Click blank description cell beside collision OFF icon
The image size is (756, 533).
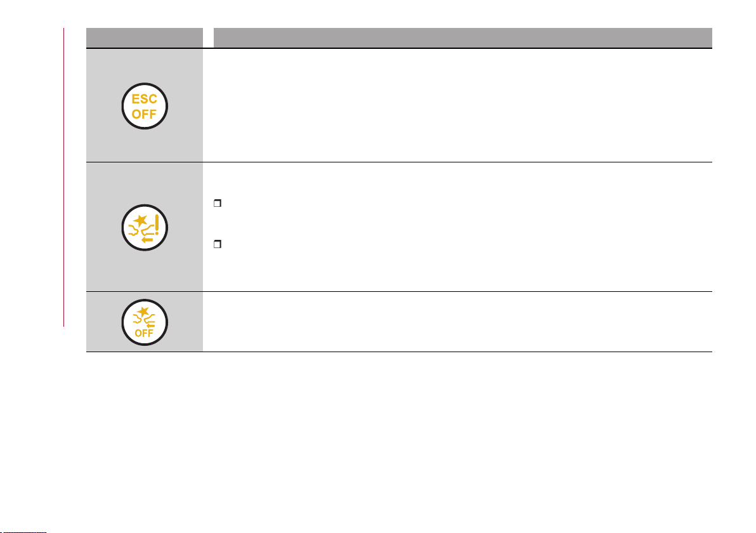457,322
